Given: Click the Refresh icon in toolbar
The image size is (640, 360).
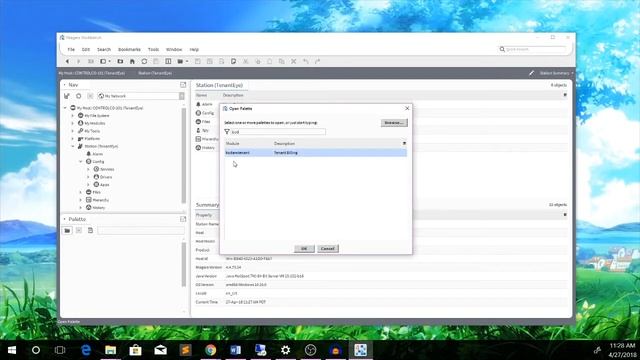Looking at the screenshot, I should tap(144, 61).
